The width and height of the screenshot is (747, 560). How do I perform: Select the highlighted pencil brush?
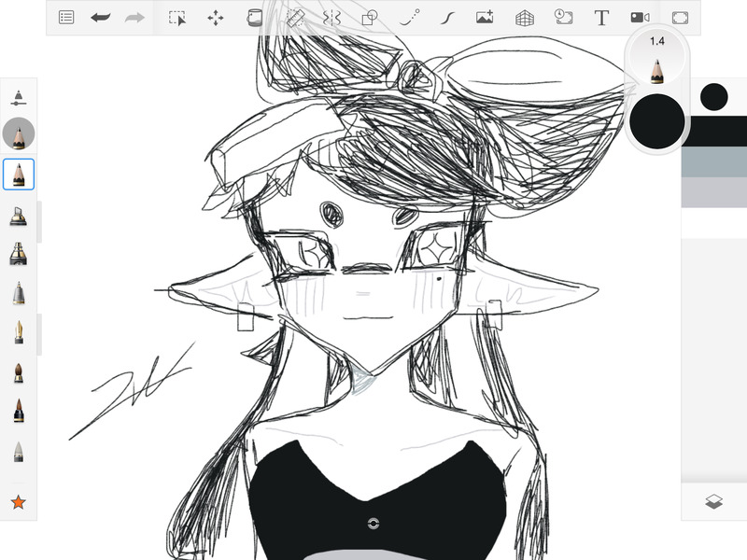point(19,175)
